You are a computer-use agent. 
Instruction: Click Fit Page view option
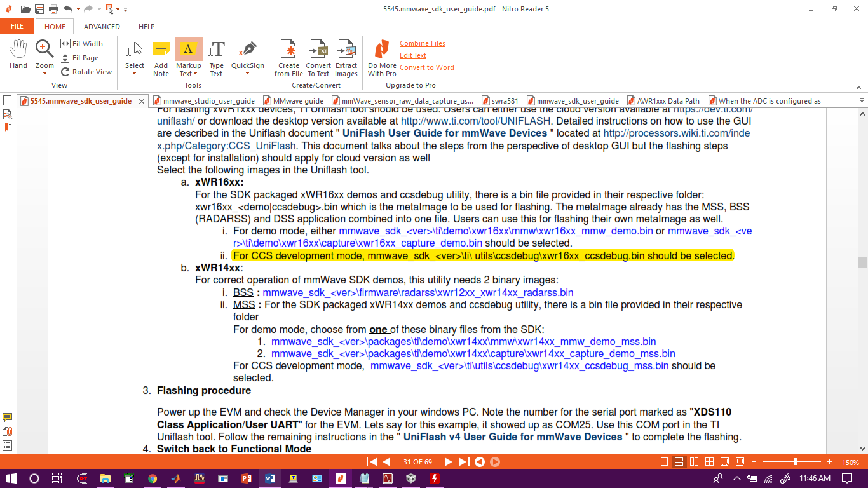point(80,58)
